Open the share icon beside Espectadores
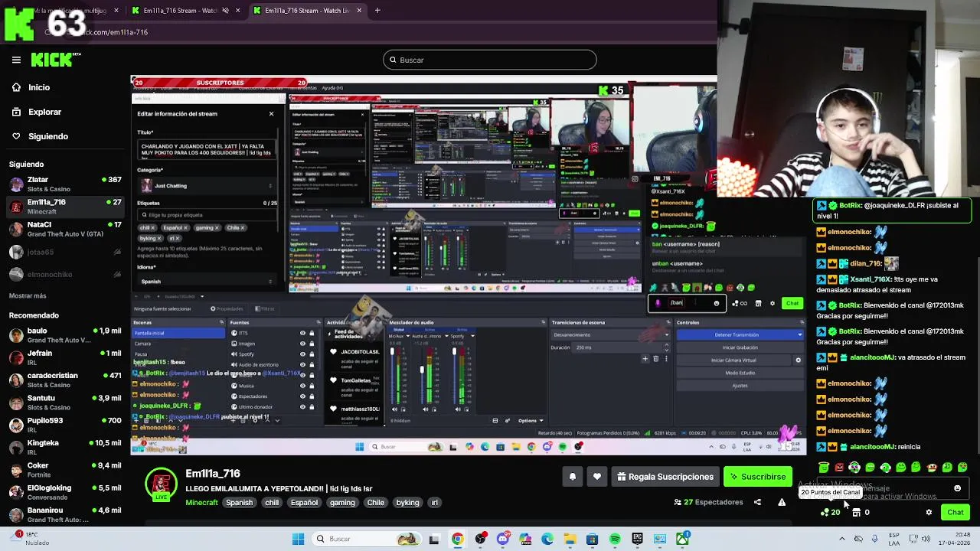Screen dimensions: 980x551 [x=757, y=502]
